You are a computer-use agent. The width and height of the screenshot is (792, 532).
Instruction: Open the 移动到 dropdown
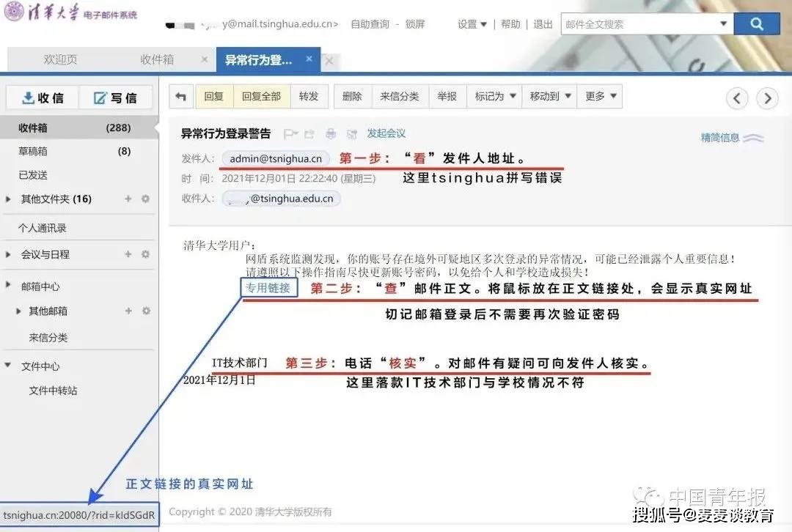pyautogui.click(x=550, y=97)
